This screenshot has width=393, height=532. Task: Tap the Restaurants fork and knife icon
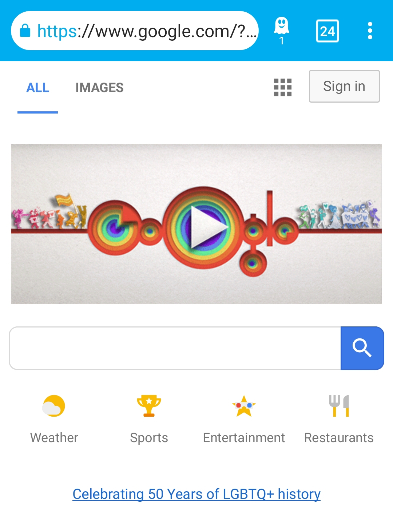pyautogui.click(x=339, y=406)
